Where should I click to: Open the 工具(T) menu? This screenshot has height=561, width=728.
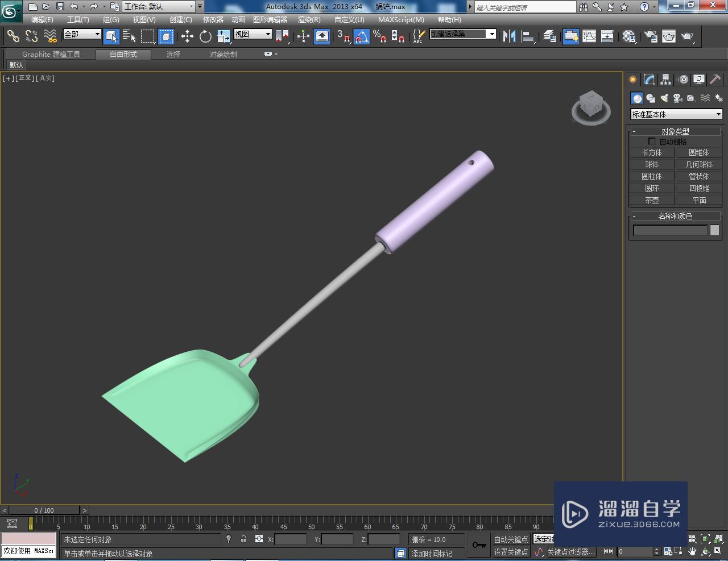78,20
